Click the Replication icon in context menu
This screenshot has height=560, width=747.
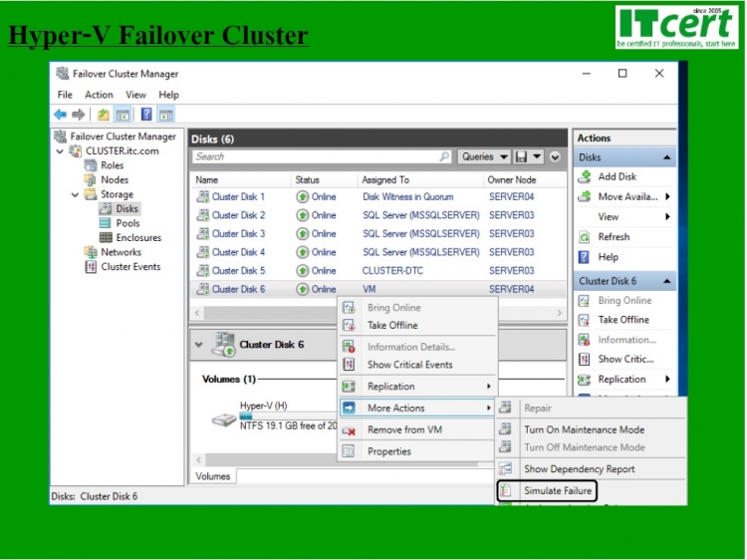click(349, 387)
